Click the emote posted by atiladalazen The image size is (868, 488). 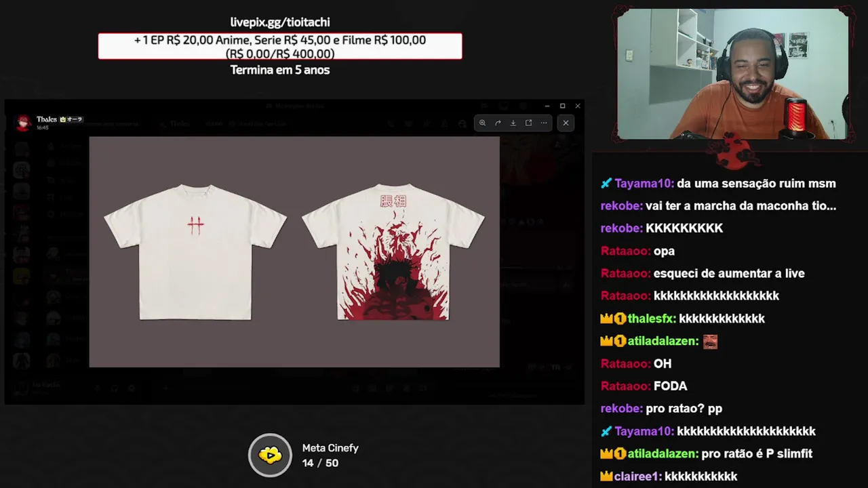[x=710, y=341]
